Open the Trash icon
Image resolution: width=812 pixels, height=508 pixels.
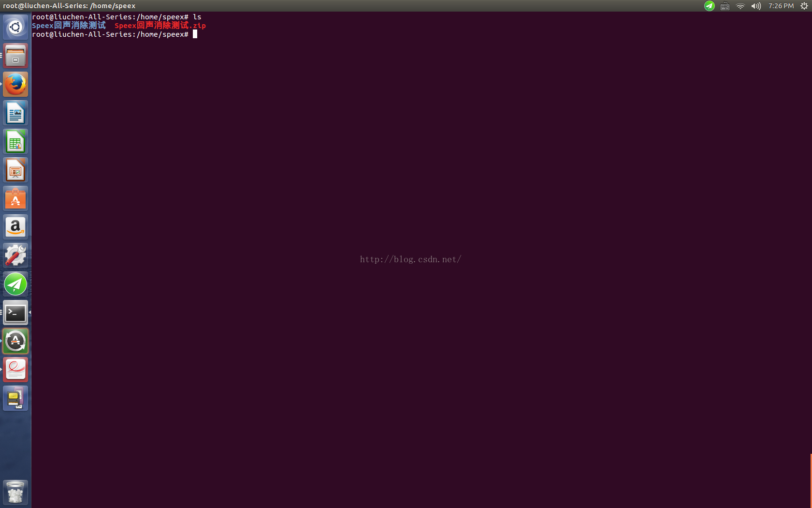(15, 492)
